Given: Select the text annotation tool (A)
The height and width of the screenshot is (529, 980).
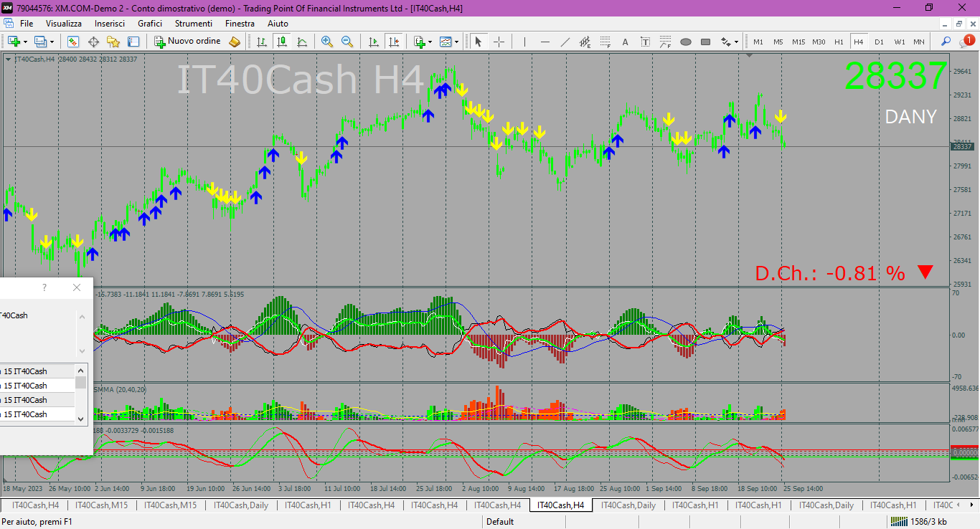Looking at the screenshot, I should pos(625,42).
